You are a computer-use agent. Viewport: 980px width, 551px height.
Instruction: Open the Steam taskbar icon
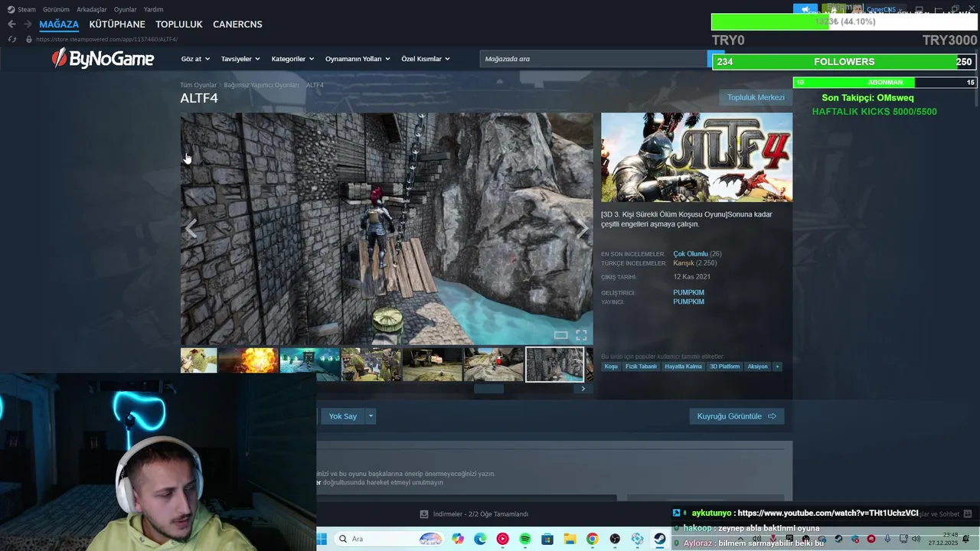[x=659, y=539]
